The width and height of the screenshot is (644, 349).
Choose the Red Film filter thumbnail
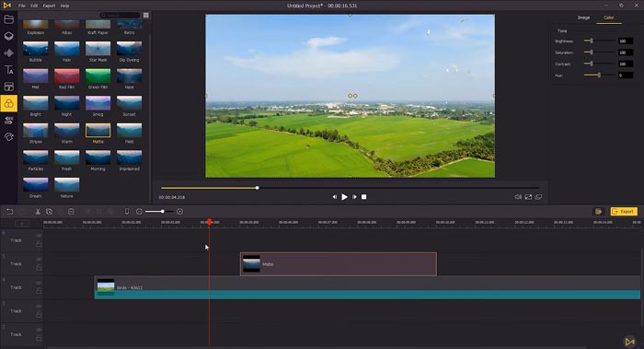tap(66, 76)
